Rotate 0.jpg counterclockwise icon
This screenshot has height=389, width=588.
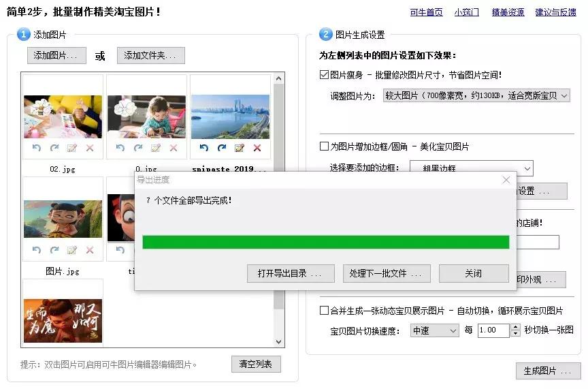coord(120,148)
